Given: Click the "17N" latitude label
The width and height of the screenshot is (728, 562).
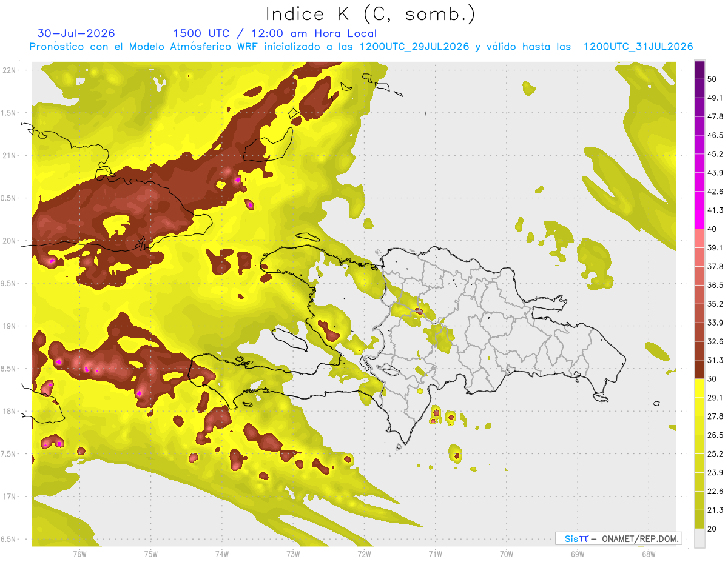Looking at the screenshot, I should point(10,497).
